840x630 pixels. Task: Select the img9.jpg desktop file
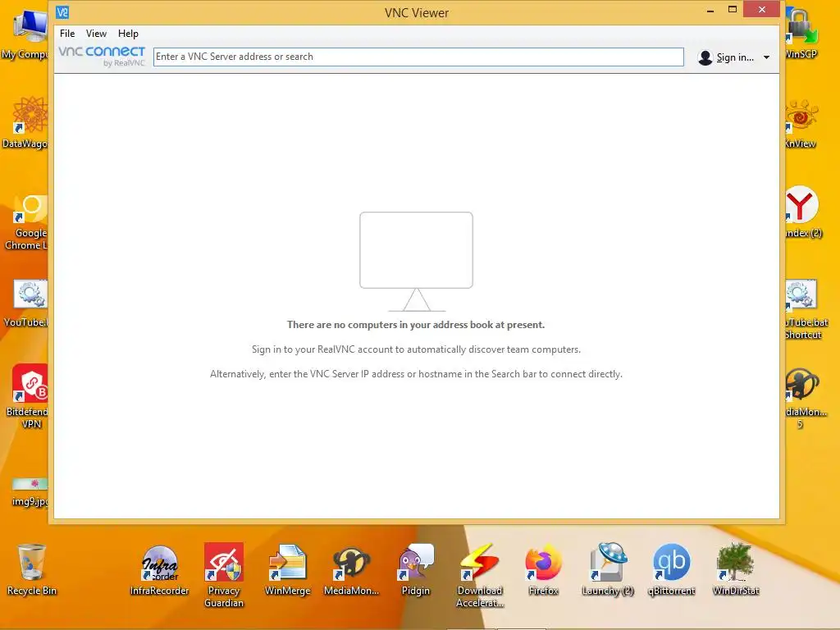click(x=30, y=492)
